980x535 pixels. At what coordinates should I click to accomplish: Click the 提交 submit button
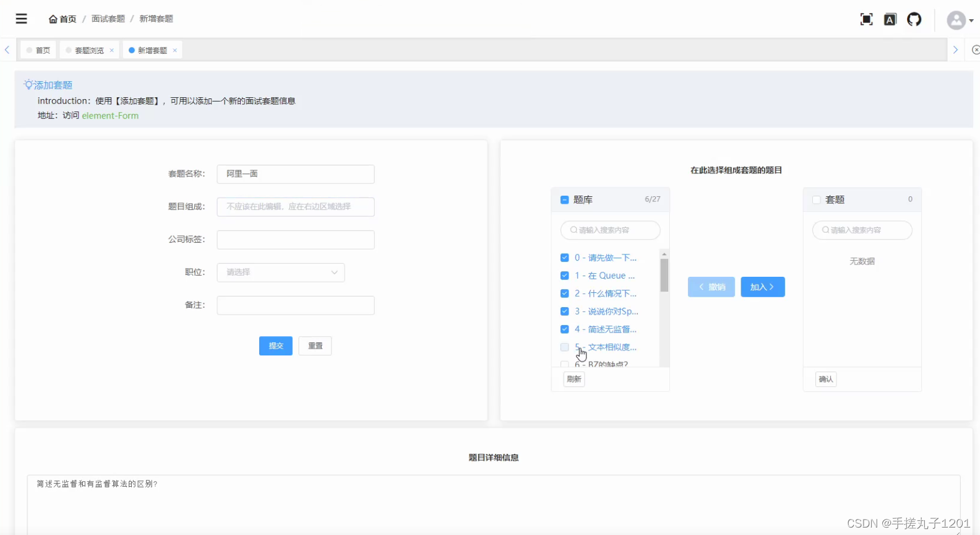pyautogui.click(x=276, y=346)
